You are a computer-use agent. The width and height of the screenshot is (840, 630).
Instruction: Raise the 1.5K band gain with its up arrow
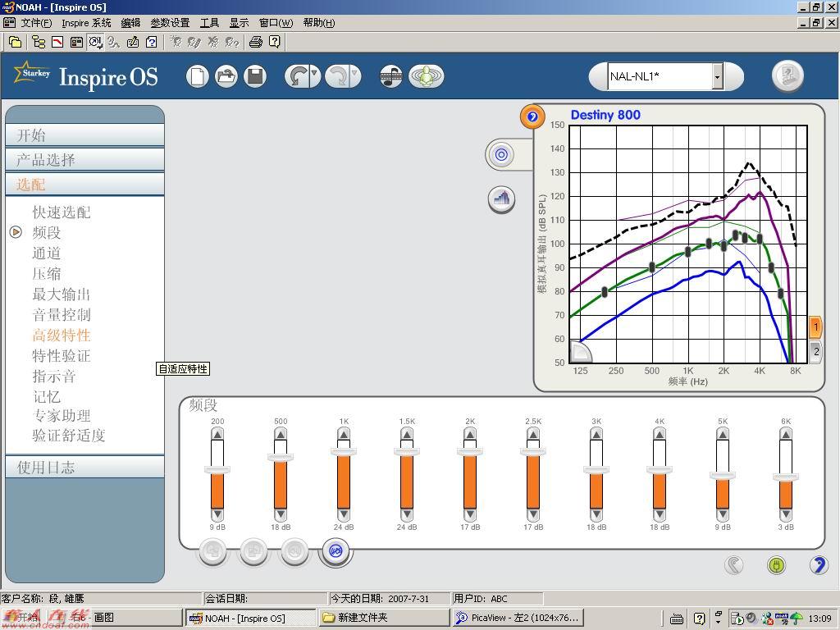coord(407,435)
